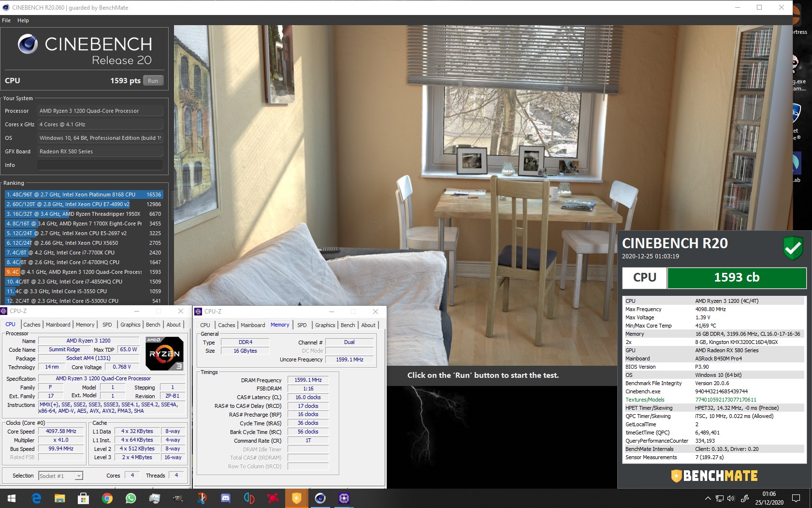Expand Socket #1 selection dropdown
This screenshot has height=508, width=812.
tap(60, 476)
